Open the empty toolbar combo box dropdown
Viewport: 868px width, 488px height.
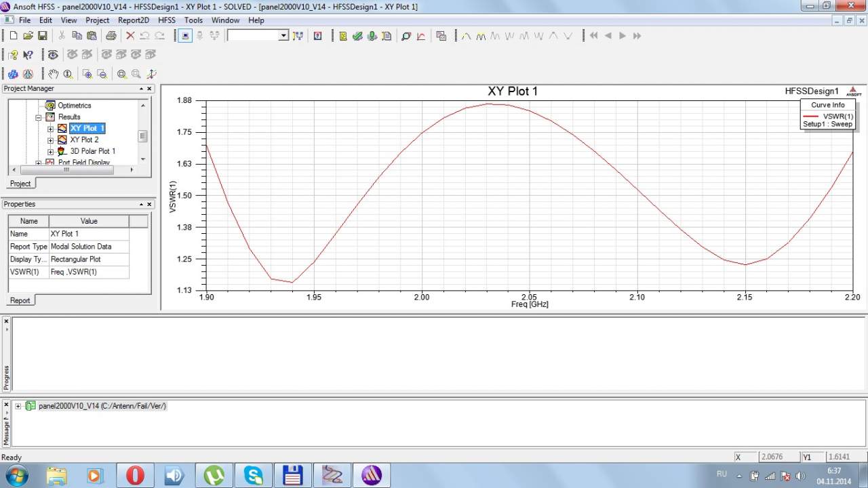283,36
